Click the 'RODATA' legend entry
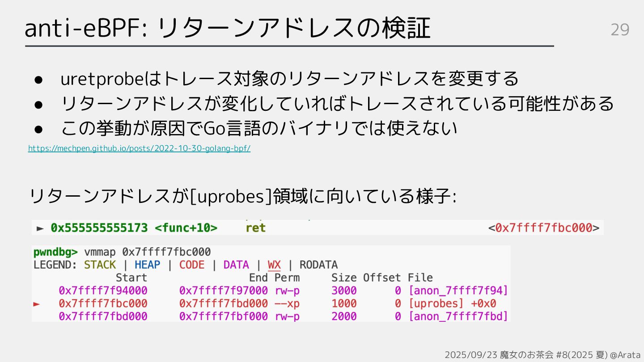The width and height of the screenshot is (644, 362). (x=318, y=265)
